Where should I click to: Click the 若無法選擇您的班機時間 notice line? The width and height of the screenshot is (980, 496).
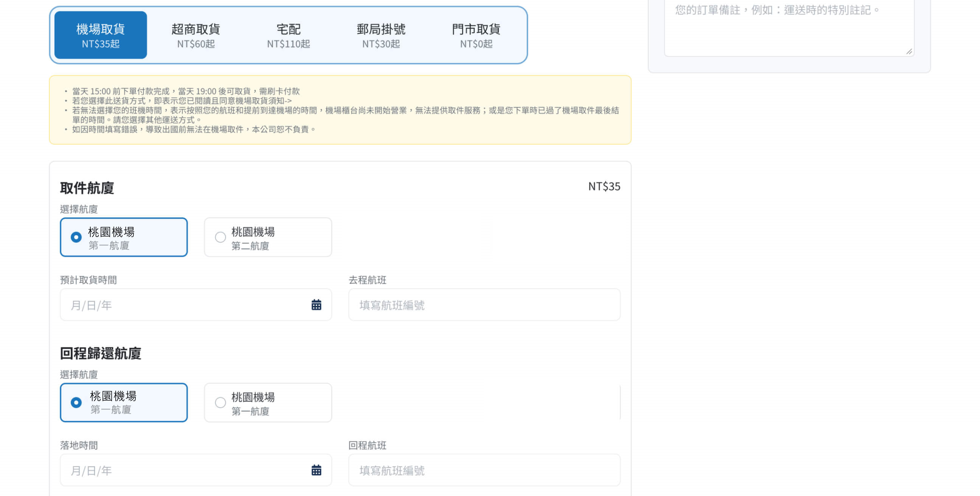tap(346, 115)
